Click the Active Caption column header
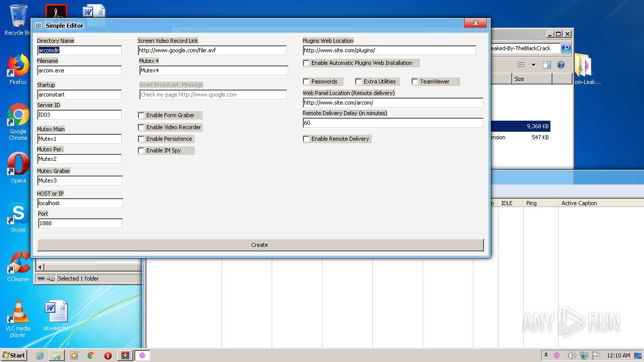This screenshot has height=362, width=644. (x=601, y=203)
